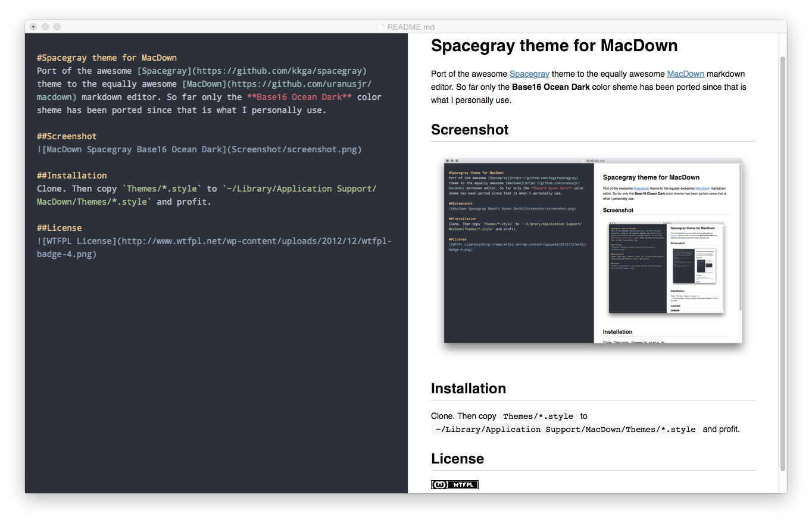Click the '##Installation' heading in editor
This screenshot has height=523, width=812.
tap(72, 176)
